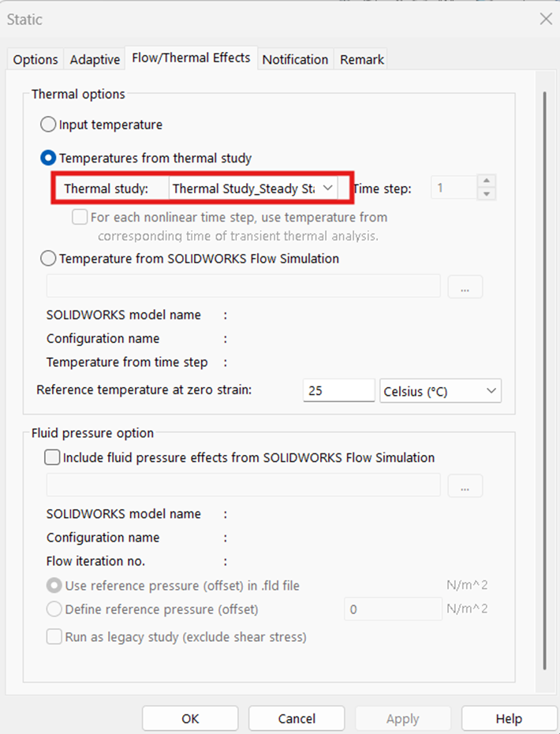This screenshot has width=560, height=734.
Task: Select the Input temperature radio button
Action: [x=47, y=124]
